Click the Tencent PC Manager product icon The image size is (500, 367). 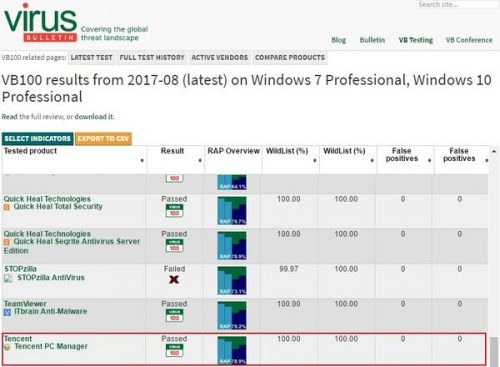tap(7, 347)
